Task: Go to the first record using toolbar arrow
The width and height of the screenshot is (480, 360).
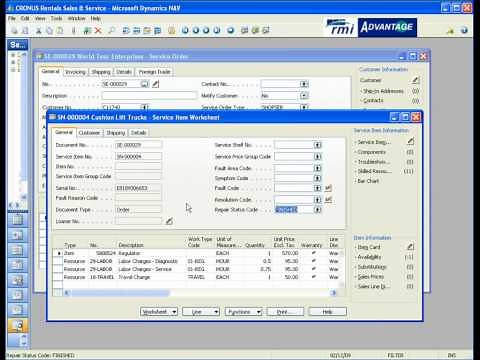Action: click(x=185, y=31)
